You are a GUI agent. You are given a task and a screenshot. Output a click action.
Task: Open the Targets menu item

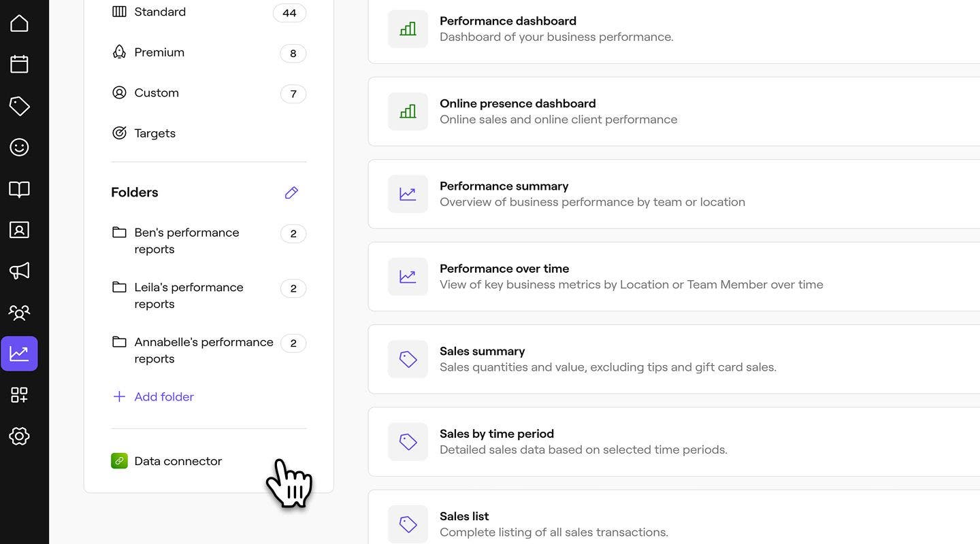[x=154, y=134]
